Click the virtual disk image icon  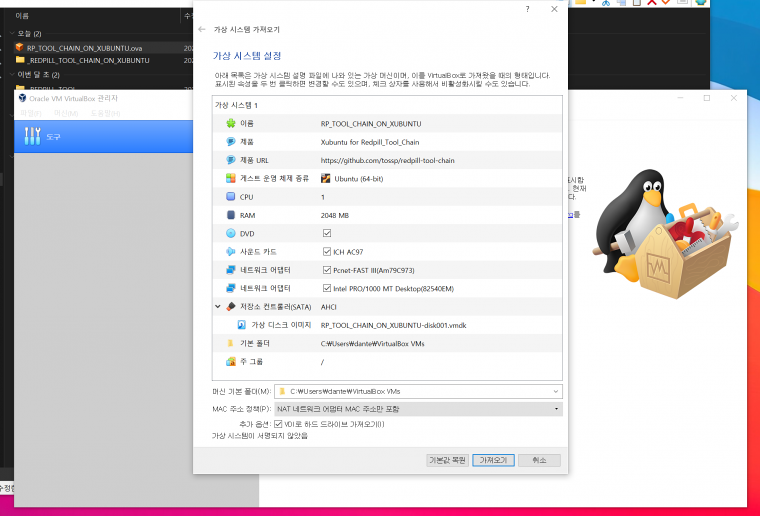(x=241, y=325)
